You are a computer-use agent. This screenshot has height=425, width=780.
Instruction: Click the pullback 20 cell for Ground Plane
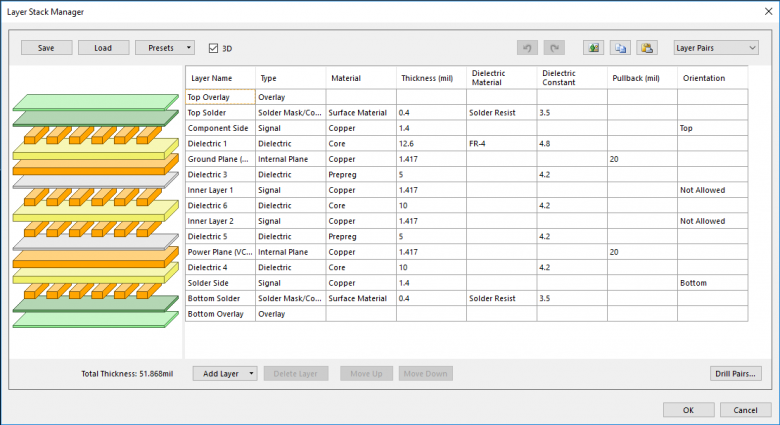tap(642, 159)
